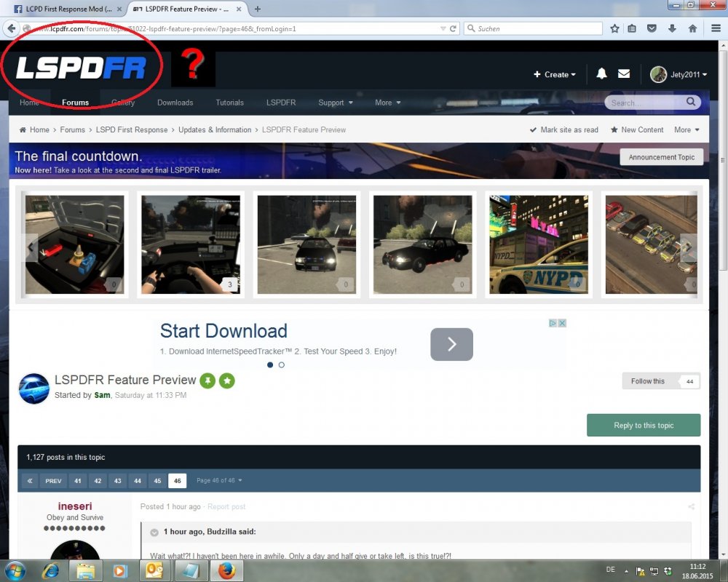Screen dimensions: 728x582
Task: Click the Jety2011 profile avatar
Action: click(x=658, y=74)
